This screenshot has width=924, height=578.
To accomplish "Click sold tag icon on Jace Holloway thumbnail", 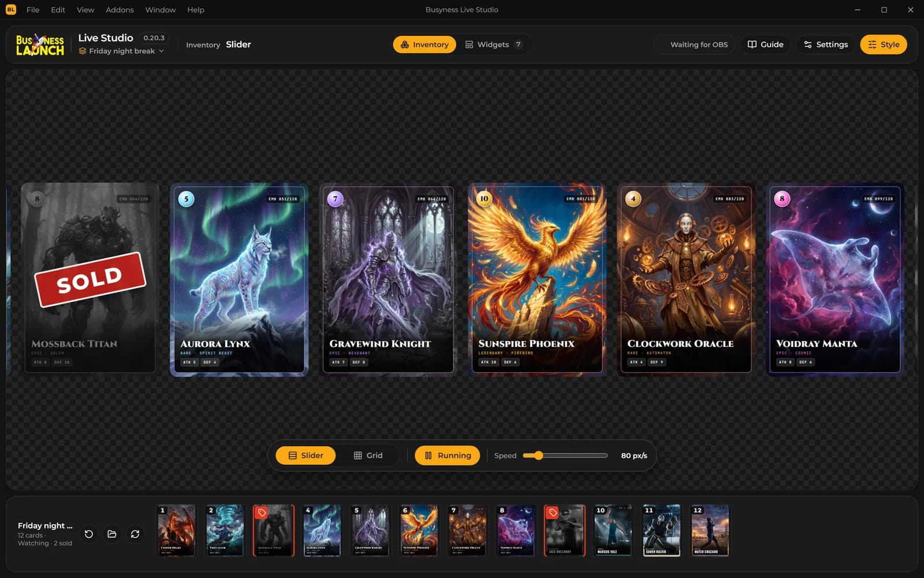I will pos(553,513).
